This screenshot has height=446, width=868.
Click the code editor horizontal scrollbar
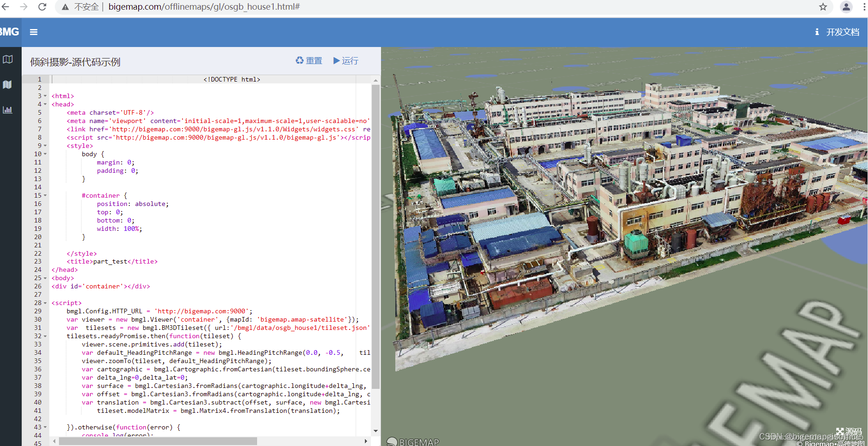click(x=158, y=441)
